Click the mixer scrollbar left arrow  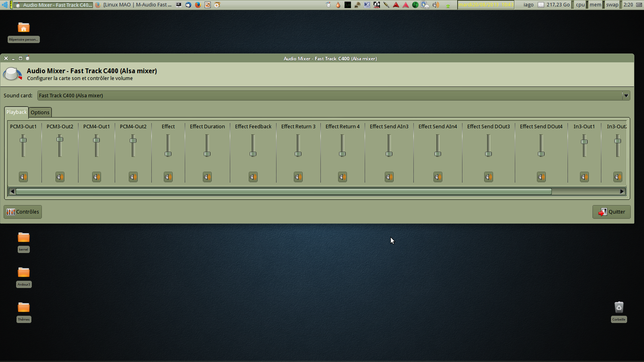tap(12, 191)
